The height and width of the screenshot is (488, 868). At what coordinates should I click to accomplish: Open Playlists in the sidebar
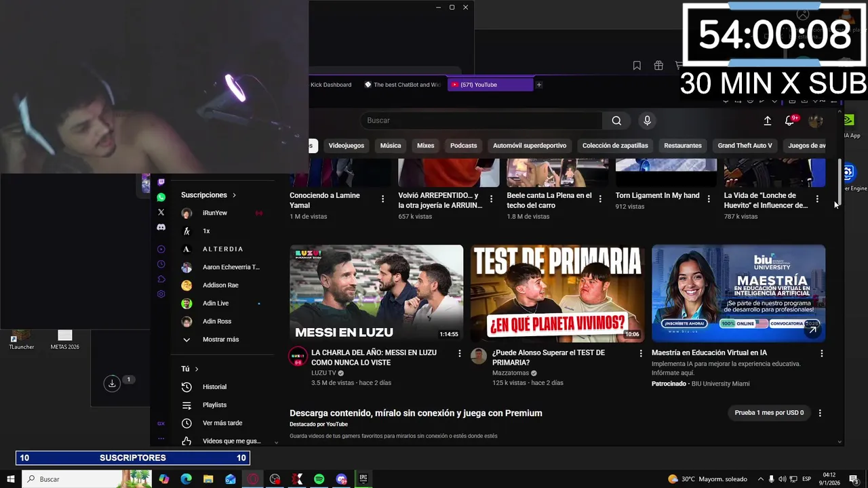tap(214, 405)
